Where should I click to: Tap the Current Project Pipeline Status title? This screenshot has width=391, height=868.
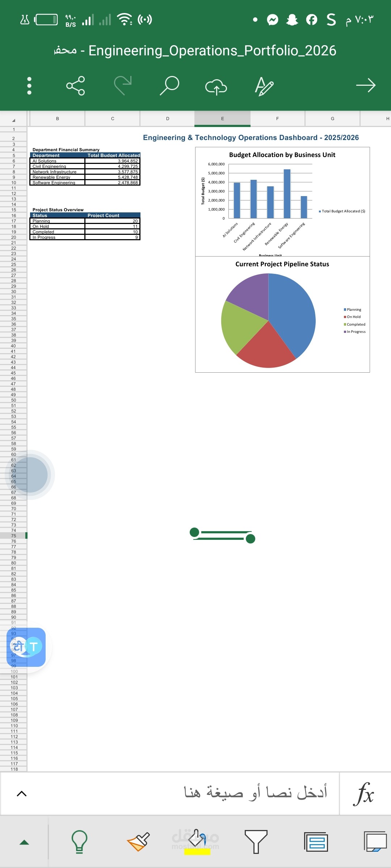click(282, 264)
